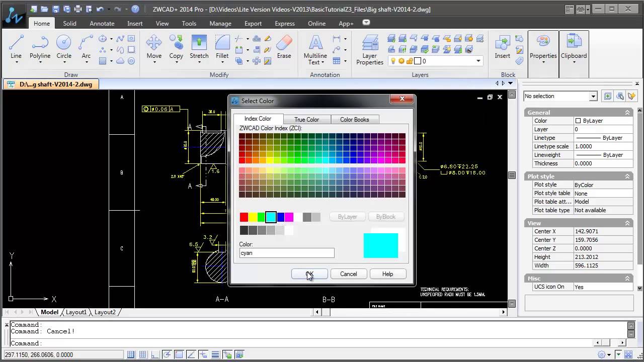The height and width of the screenshot is (362, 644).
Task: Pick the red standard color swatch
Action: (244, 217)
